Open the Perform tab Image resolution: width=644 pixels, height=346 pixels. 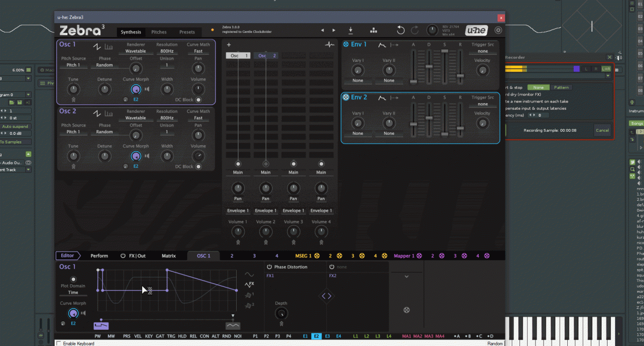(x=99, y=256)
